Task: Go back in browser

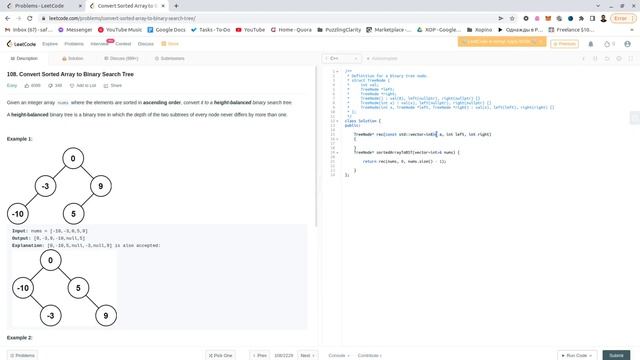Action: point(7,18)
